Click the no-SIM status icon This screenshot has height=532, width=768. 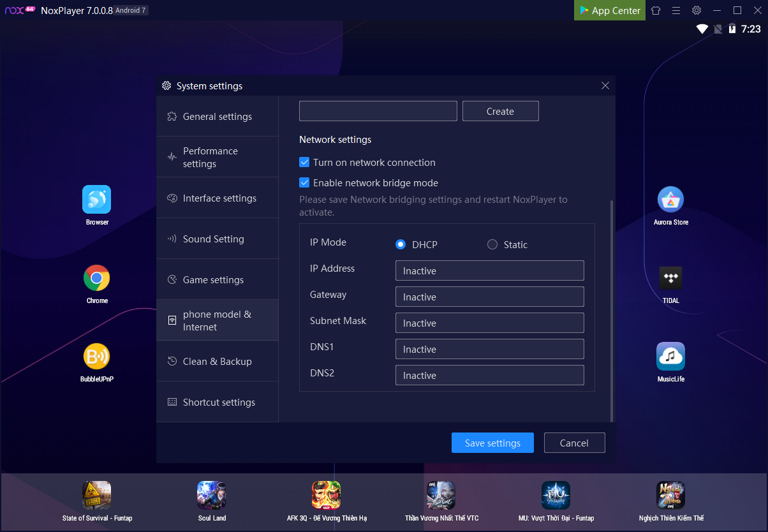coord(718,29)
